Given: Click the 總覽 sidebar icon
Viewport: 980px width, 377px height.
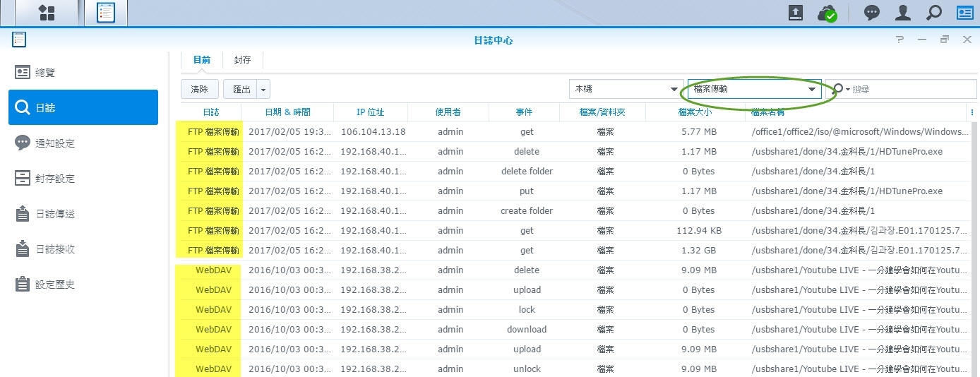Looking at the screenshot, I should (x=23, y=72).
